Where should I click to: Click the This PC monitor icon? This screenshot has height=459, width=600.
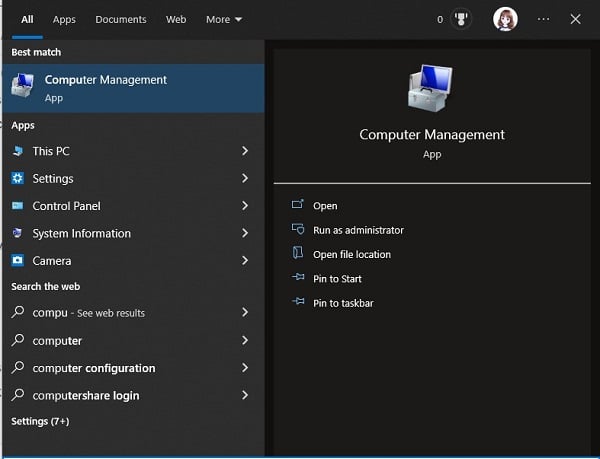pos(17,151)
